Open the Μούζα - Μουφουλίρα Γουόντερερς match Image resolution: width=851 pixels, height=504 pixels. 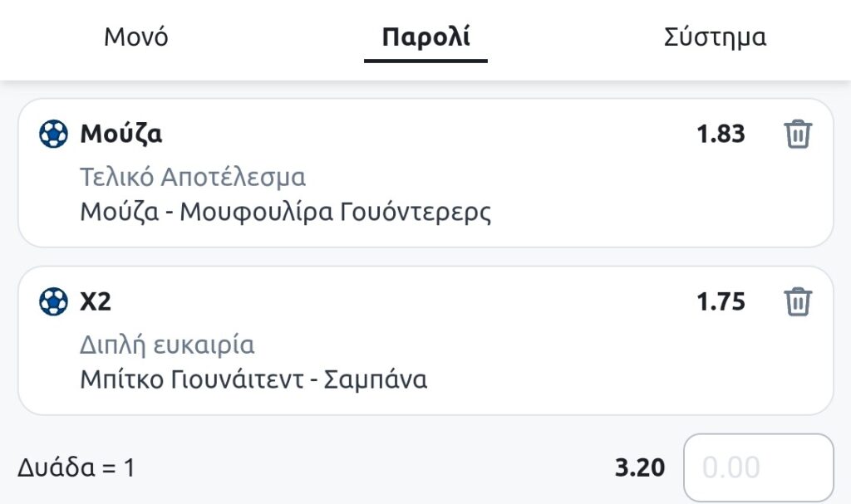[285, 212]
